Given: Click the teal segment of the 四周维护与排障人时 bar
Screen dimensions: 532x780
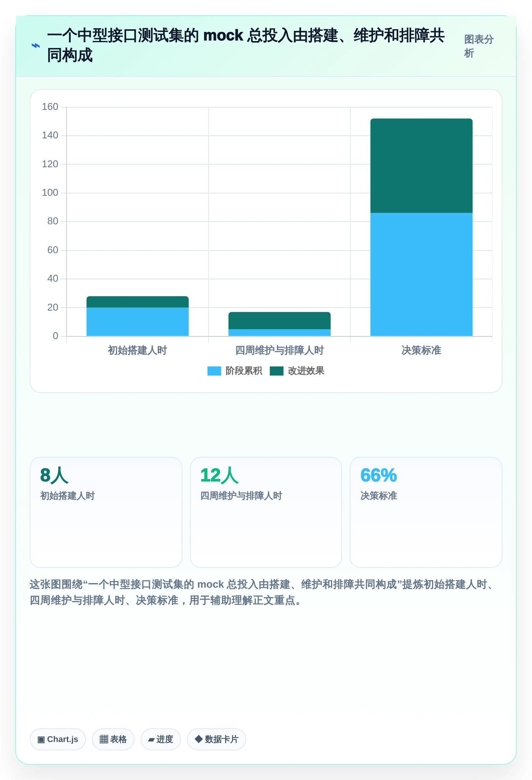Looking at the screenshot, I should (x=279, y=320).
